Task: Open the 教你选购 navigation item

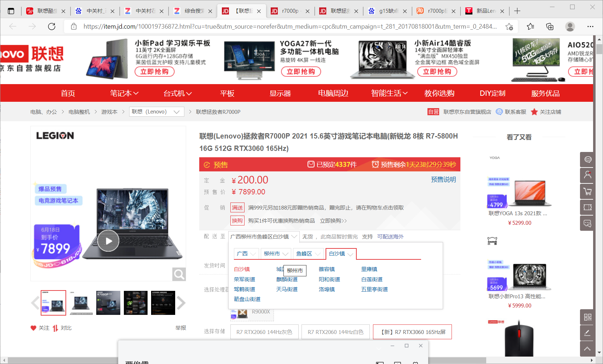Action: [440, 93]
